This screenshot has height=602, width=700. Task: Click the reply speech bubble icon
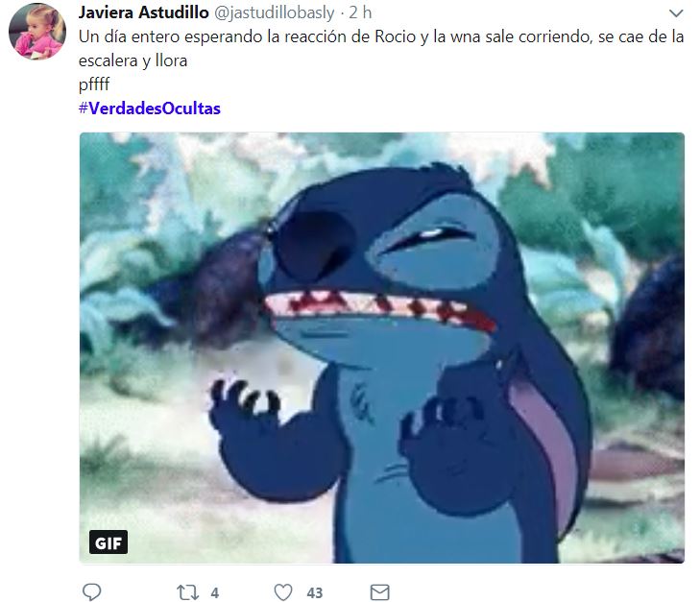click(x=92, y=591)
